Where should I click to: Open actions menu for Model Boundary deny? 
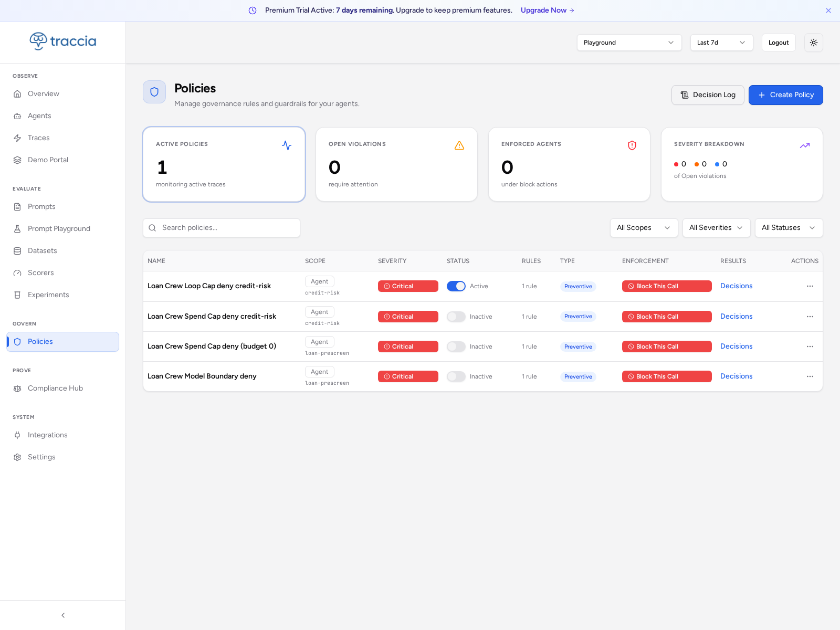810,376
